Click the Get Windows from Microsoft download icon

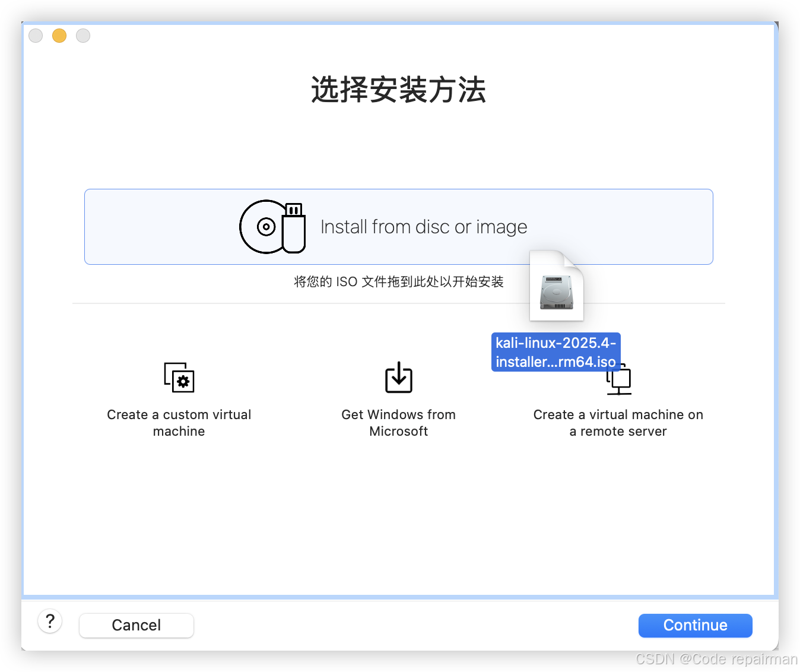(x=398, y=377)
